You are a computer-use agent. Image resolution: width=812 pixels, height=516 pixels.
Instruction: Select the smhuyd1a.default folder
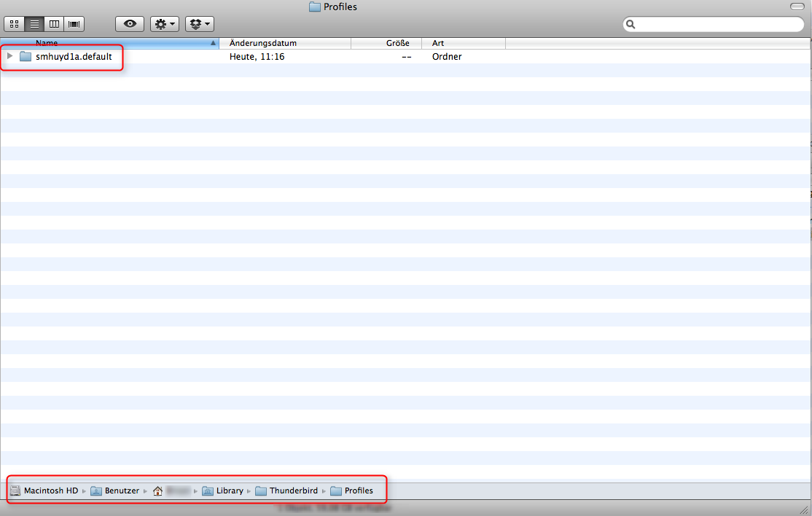click(x=73, y=56)
